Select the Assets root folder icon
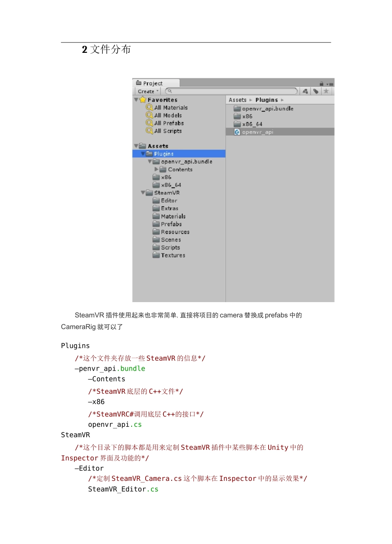The image size is (392, 544). 143,146
